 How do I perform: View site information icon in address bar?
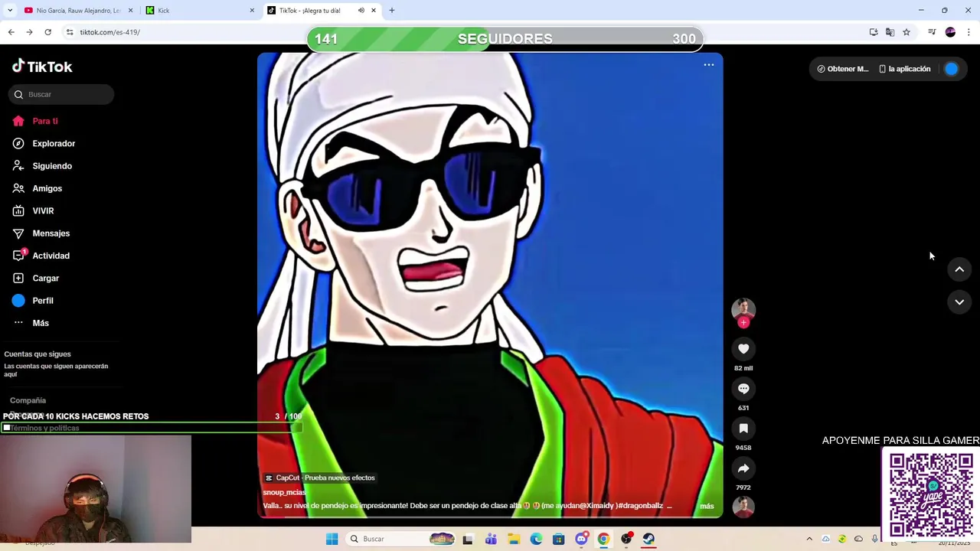point(70,32)
